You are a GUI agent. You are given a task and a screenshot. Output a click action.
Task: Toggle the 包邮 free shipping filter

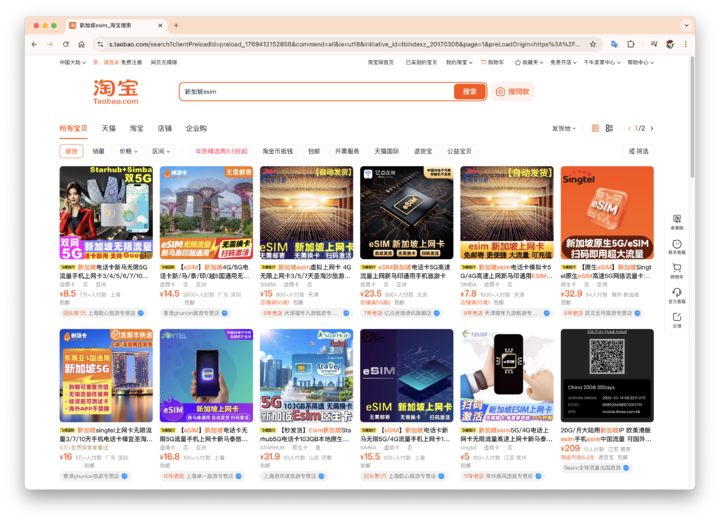coord(314,151)
